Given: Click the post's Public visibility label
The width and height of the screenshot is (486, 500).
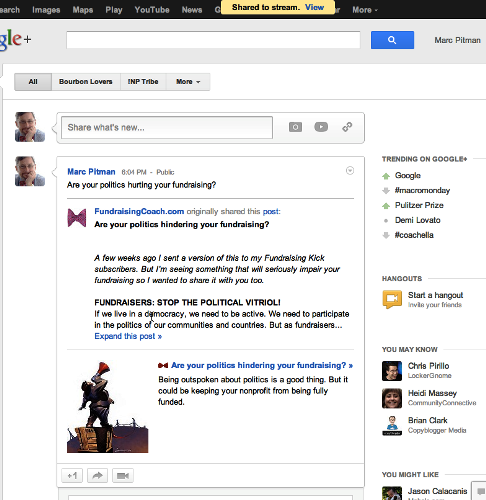Looking at the screenshot, I should (165, 172).
